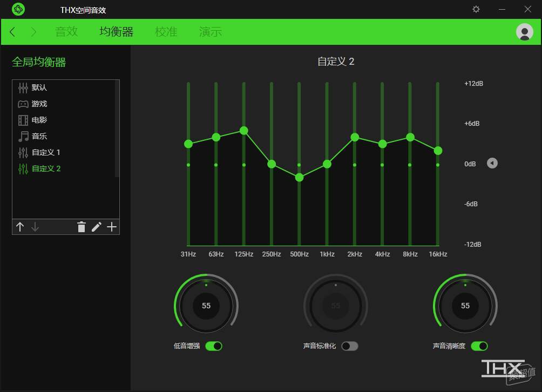Click the -12dB scale label
The image size is (542, 392).
coord(472,245)
